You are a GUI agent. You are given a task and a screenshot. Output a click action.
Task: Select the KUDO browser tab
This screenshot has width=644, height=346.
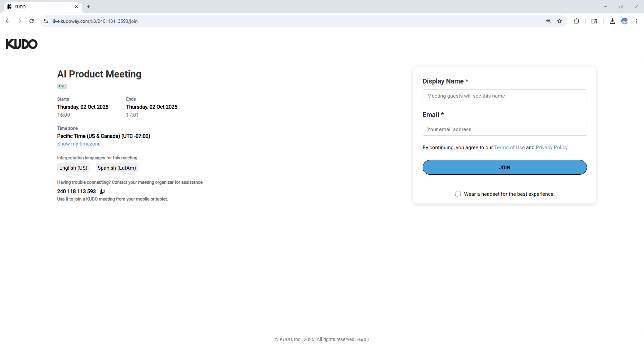coord(37,7)
